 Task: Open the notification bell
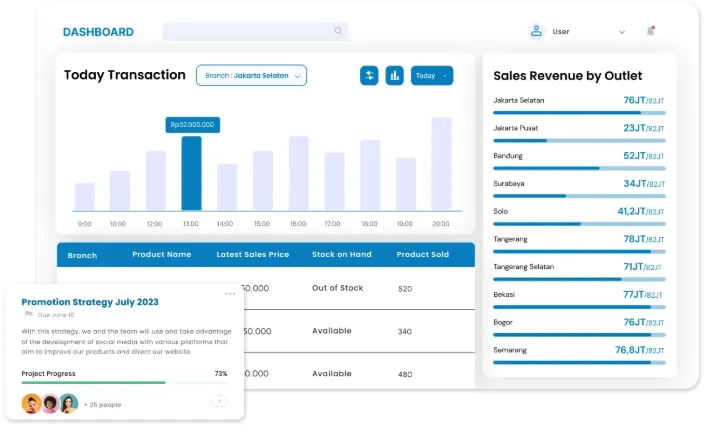pos(650,31)
